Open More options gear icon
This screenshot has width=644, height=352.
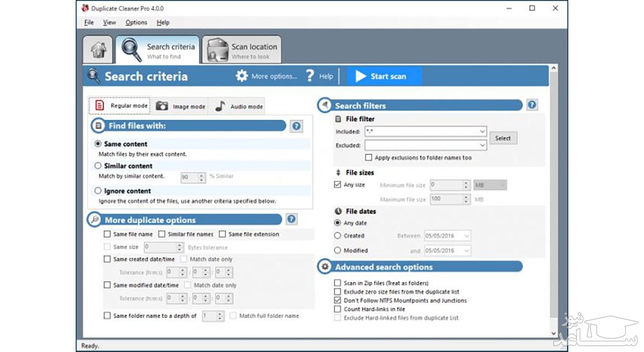point(242,76)
